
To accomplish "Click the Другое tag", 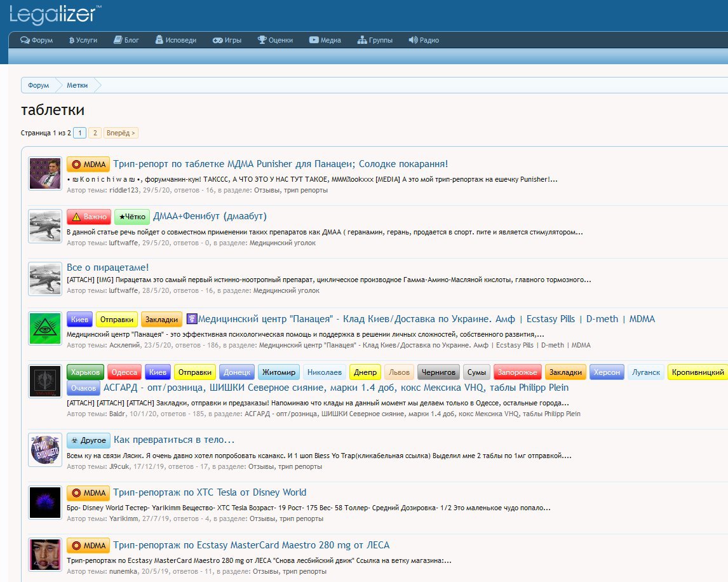I will (89, 440).
